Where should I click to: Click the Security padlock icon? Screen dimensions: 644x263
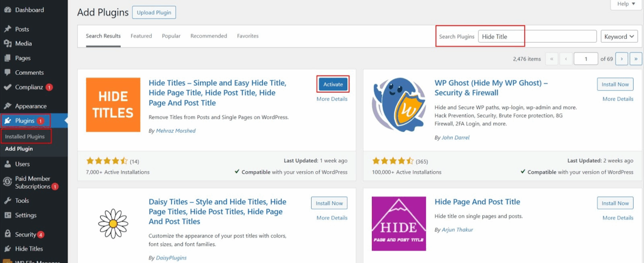(x=8, y=234)
